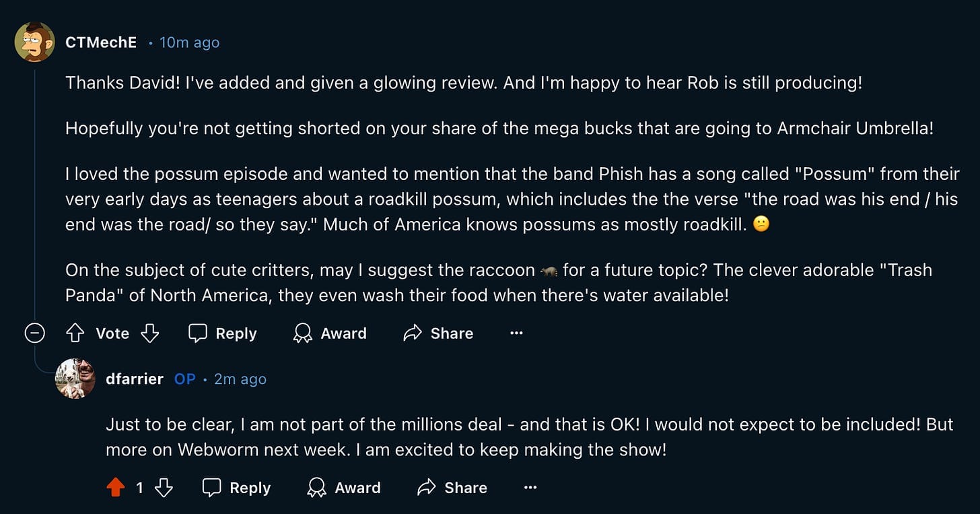Click the vote count on dfarrier's reply
The height and width of the screenshot is (514, 980).
pyautogui.click(x=139, y=487)
